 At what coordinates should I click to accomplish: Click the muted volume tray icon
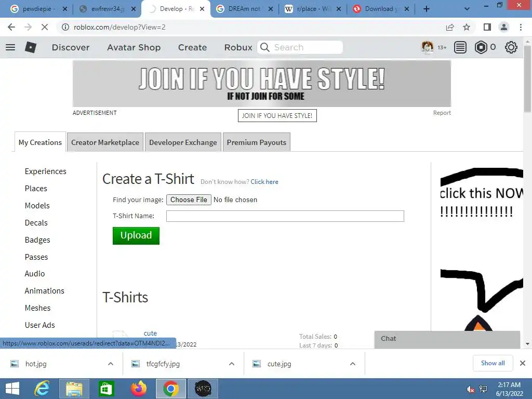(470, 389)
